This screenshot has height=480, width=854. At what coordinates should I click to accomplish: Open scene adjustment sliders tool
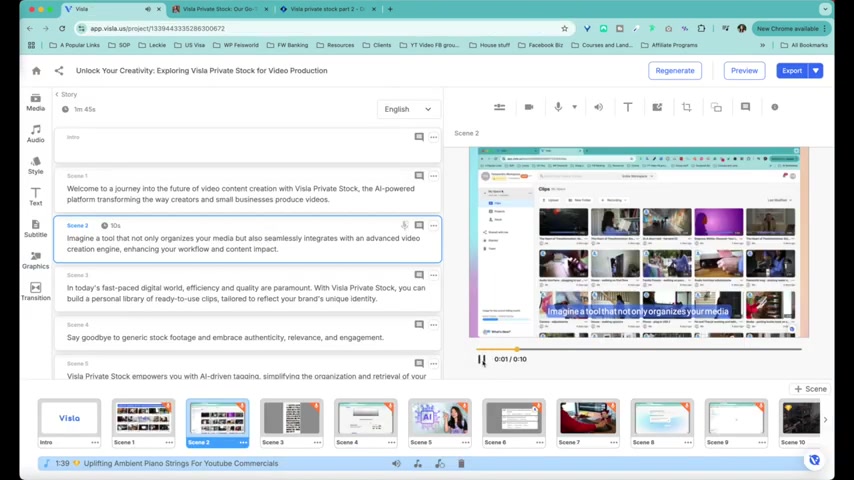[x=499, y=107]
